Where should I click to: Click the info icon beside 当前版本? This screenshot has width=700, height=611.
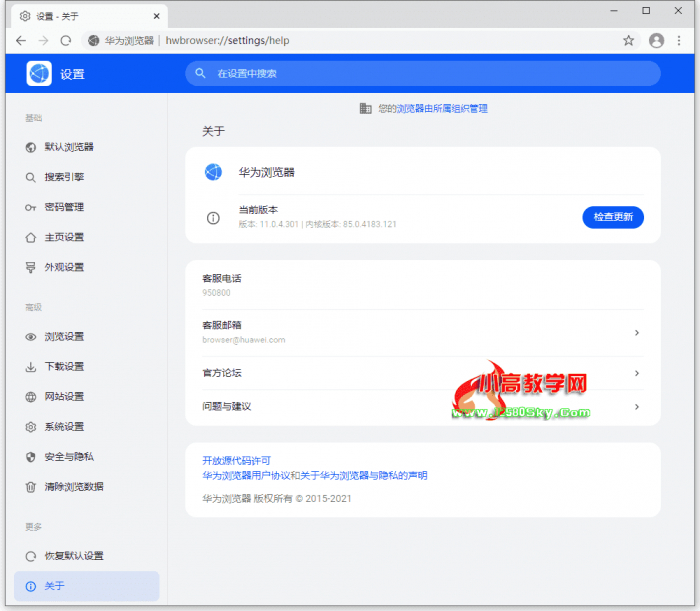pos(213,218)
